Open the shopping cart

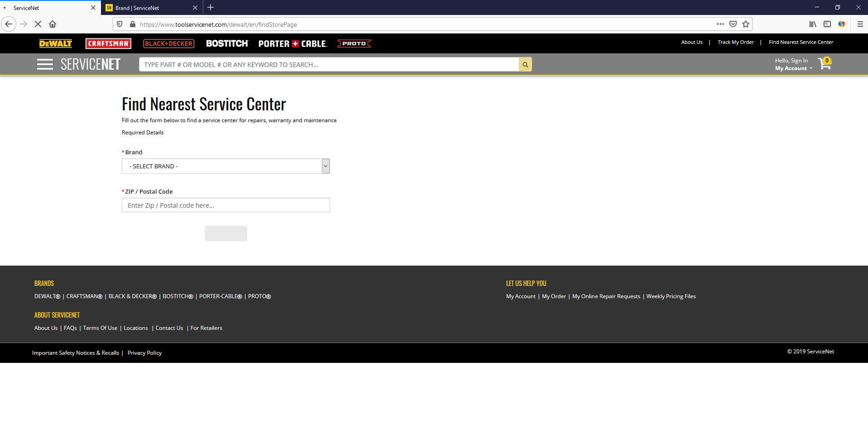(825, 64)
